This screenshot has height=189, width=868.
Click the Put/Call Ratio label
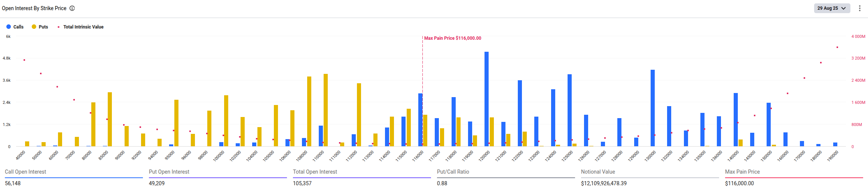pos(453,172)
